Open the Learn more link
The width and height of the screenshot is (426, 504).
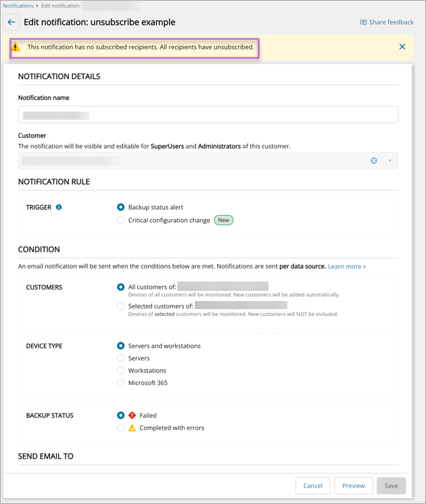[x=347, y=267]
